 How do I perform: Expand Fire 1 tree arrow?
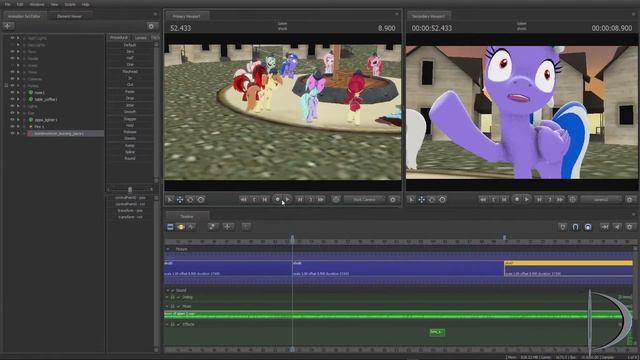[x=18, y=127]
